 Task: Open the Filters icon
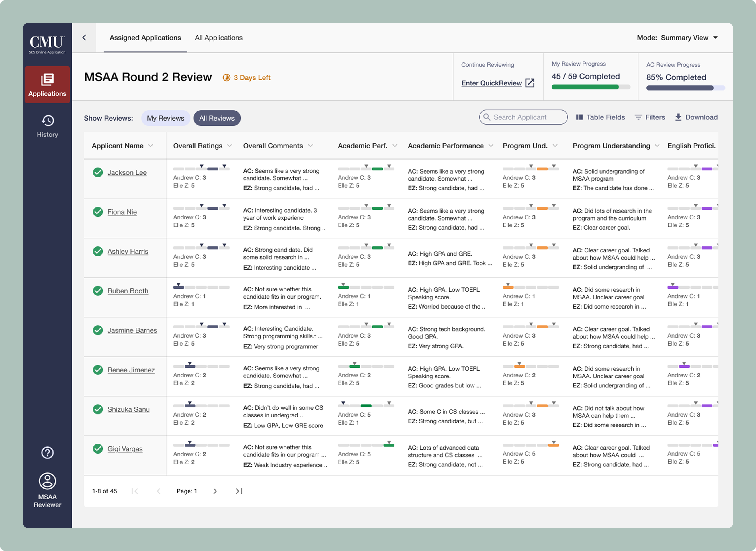638,117
